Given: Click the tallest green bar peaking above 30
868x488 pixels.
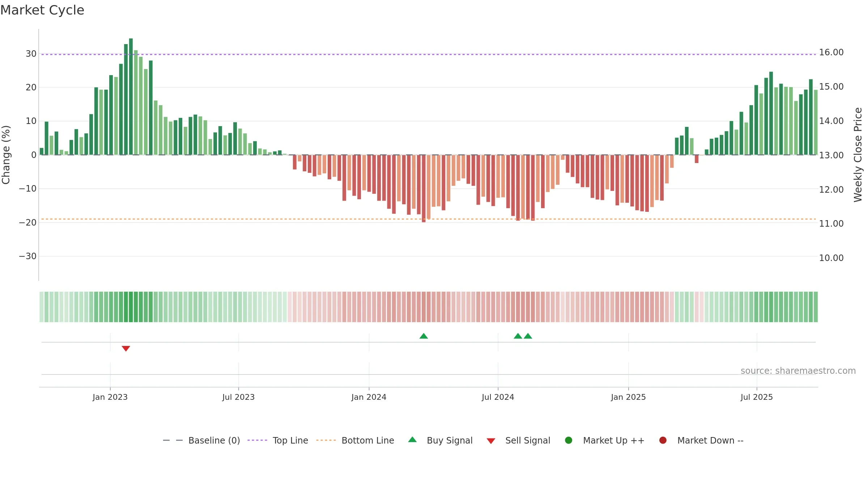Looking at the screenshot, I should pyautogui.click(x=131, y=97).
